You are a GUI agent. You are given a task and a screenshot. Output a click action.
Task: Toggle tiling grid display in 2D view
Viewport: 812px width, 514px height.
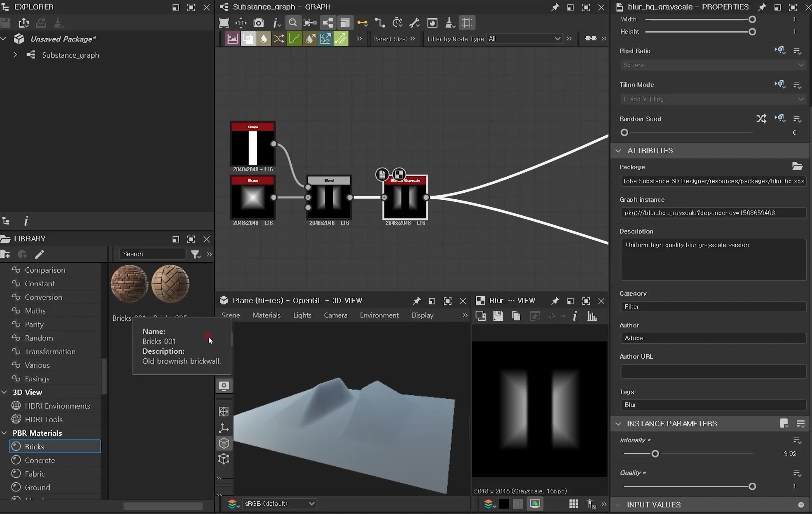point(573,504)
